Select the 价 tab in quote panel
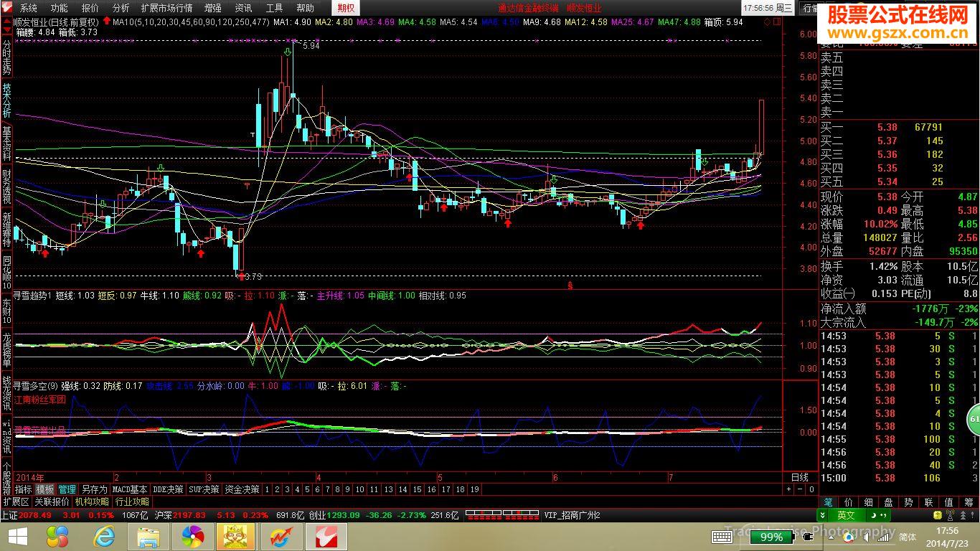980x551 pixels. click(x=849, y=502)
